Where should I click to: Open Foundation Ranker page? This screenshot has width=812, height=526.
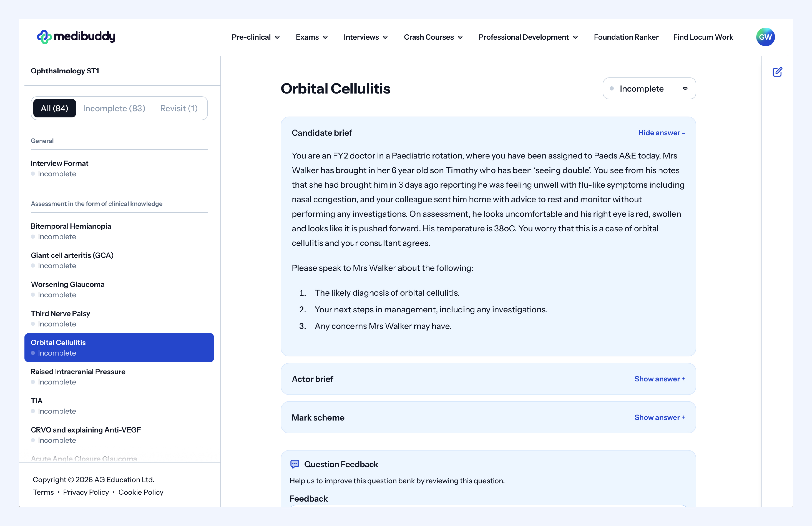point(626,37)
